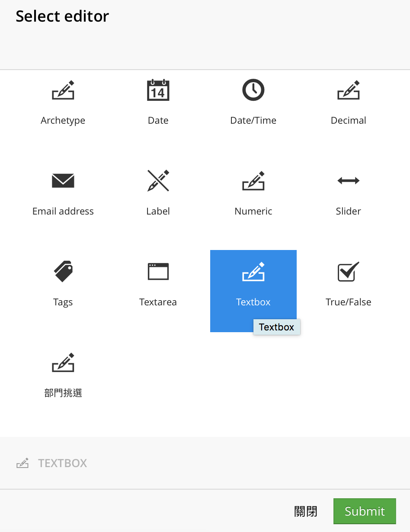Viewport: 410px width, 532px height.
Task: Click the True/False label text
Action: 349,302
